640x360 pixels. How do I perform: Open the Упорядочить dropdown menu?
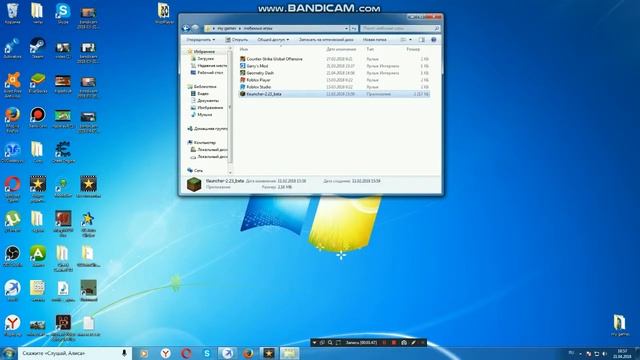[200, 40]
